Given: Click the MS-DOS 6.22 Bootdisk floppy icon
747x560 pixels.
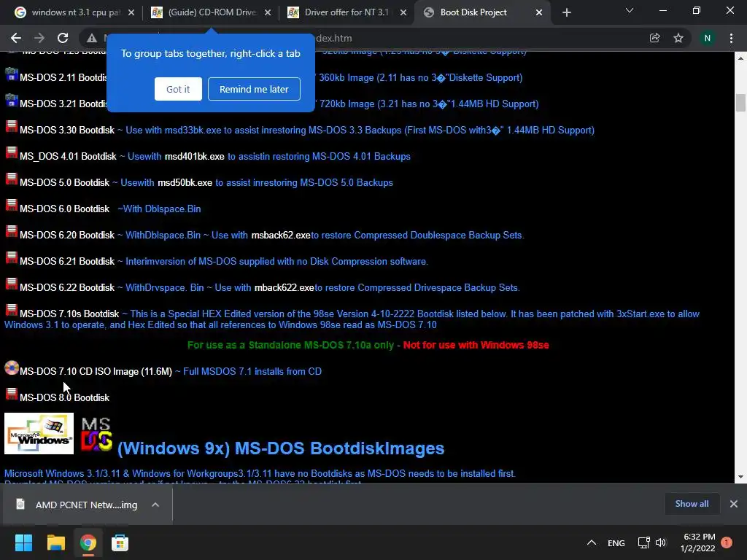Looking at the screenshot, I should (12, 284).
